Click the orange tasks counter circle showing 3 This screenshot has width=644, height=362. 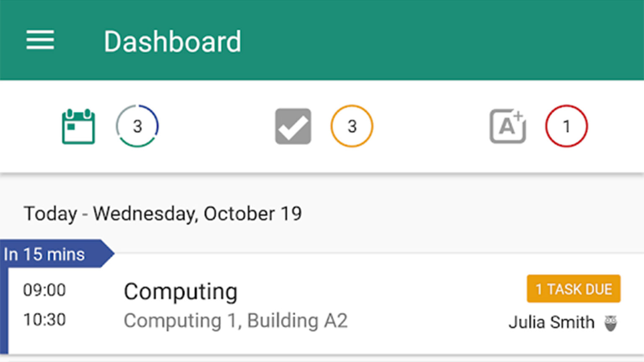[352, 126]
